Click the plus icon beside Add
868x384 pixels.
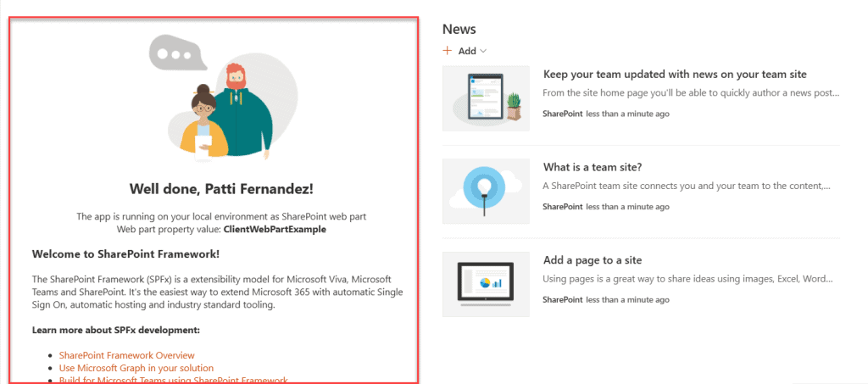448,51
